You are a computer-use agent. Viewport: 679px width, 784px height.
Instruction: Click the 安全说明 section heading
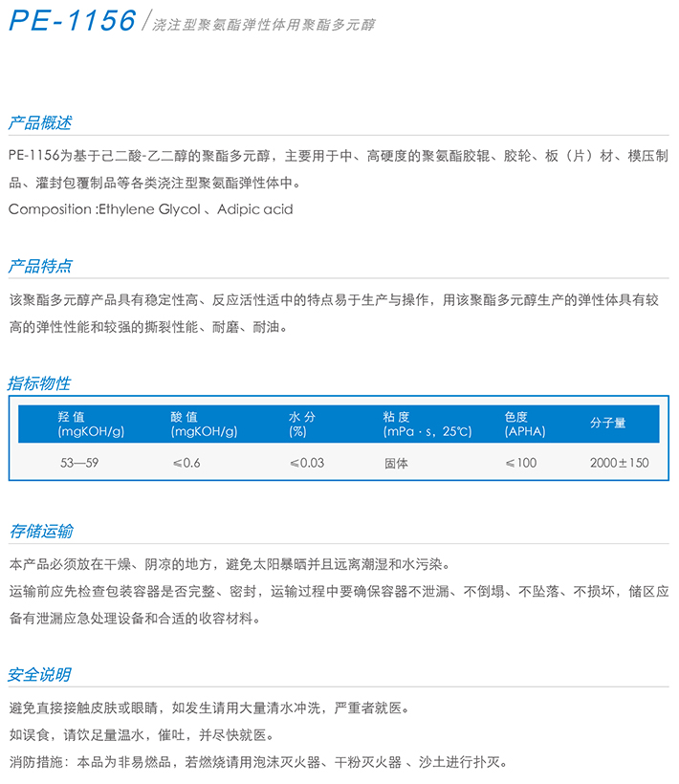click(39, 674)
